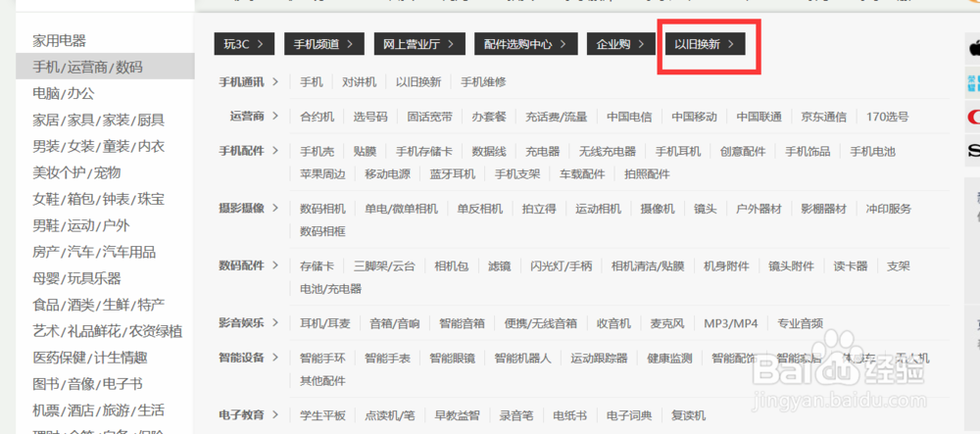This screenshot has height=434, width=980.
Task: Open the 中国电信 link
Action: click(x=629, y=117)
